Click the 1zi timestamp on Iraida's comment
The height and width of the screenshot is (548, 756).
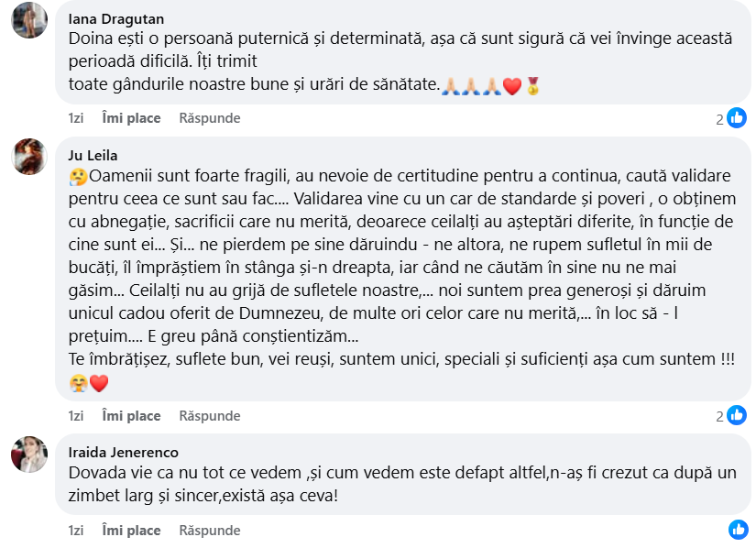(x=76, y=531)
